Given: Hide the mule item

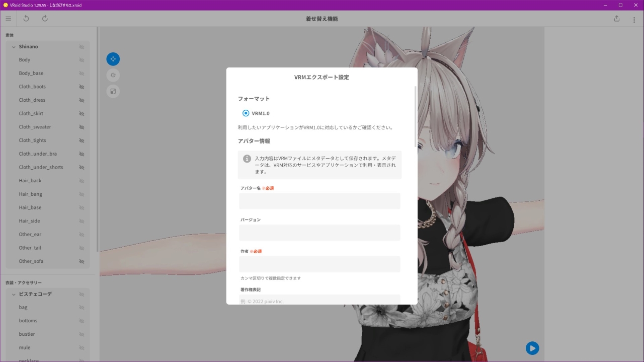Looking at the screenshot, I should pos(82,347).
